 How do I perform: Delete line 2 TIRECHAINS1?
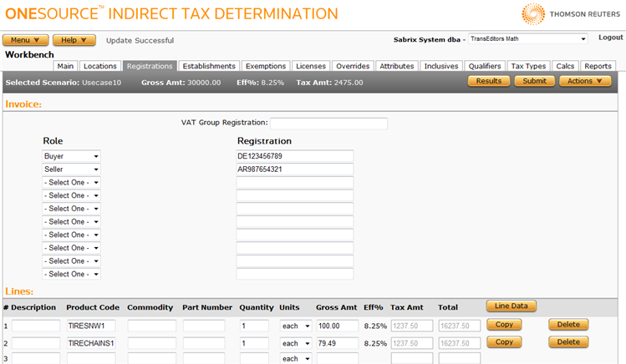coord(568,342)
